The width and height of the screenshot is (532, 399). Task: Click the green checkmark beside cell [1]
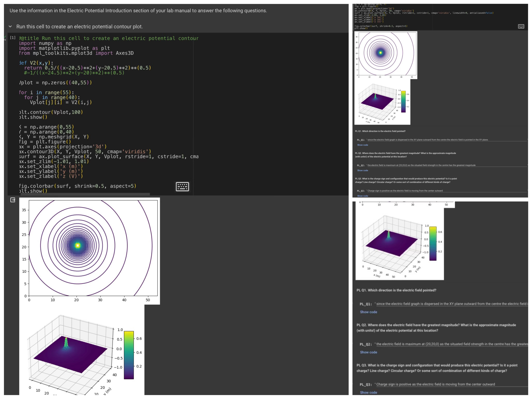pos(5,37)
